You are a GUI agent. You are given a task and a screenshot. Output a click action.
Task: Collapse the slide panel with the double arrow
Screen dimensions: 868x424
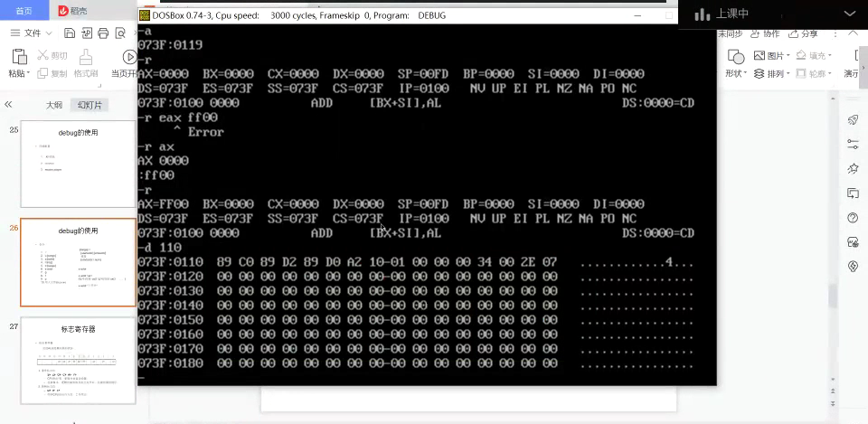(x=8, y=105)
